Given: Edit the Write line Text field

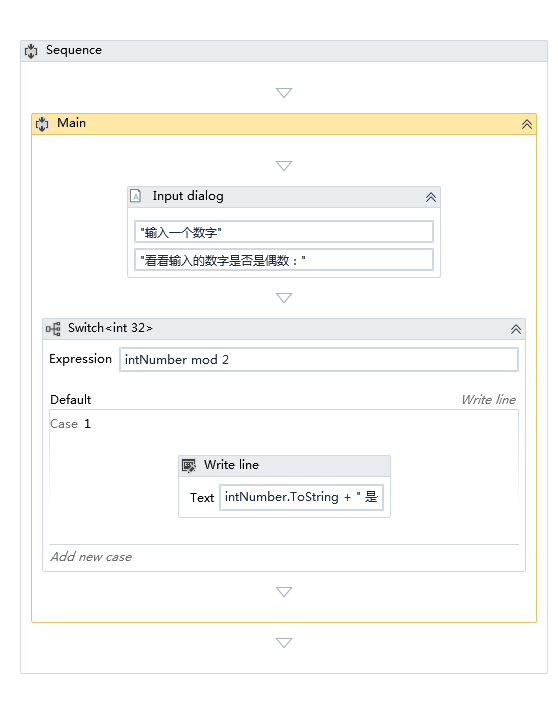Looking at the screenshot, I should 301,497.
